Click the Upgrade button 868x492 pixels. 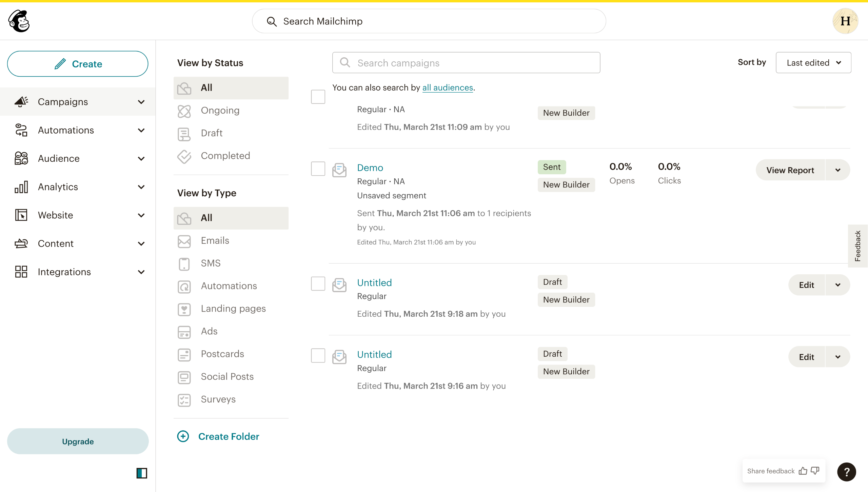pos(78,441)
